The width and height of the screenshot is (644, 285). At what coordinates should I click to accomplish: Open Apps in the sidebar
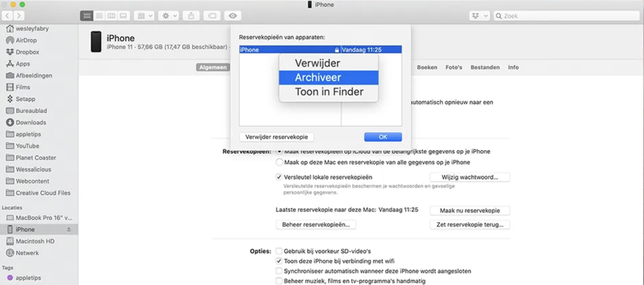[x=18, y=64]
